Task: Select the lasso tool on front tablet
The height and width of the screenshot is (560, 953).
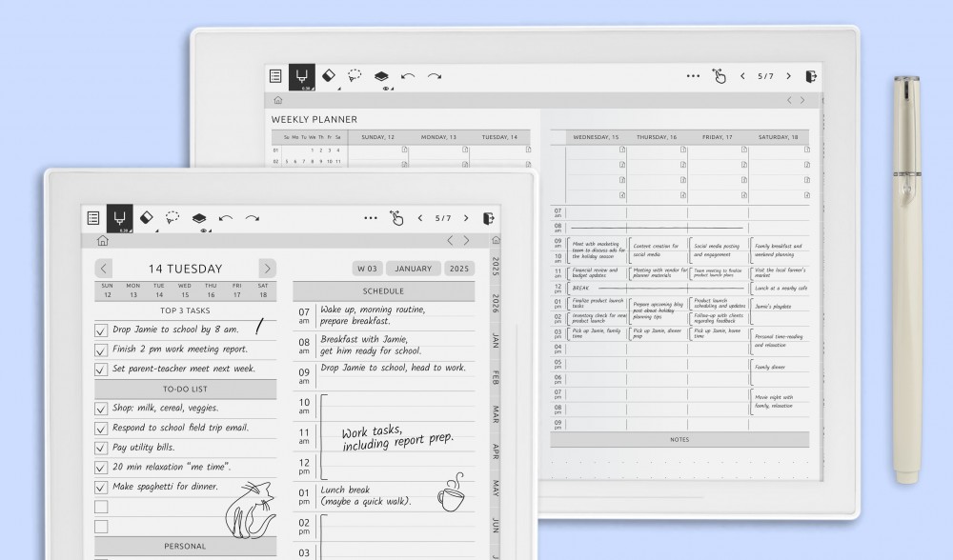Action: pos(172,217)
